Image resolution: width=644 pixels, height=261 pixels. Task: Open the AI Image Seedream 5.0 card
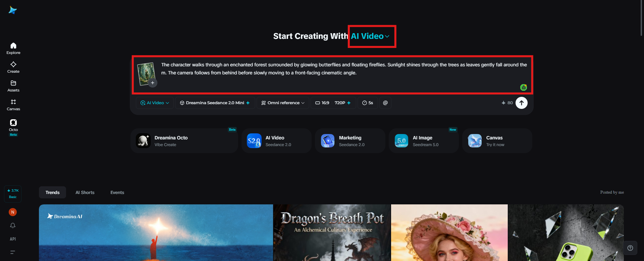point(424,141)
